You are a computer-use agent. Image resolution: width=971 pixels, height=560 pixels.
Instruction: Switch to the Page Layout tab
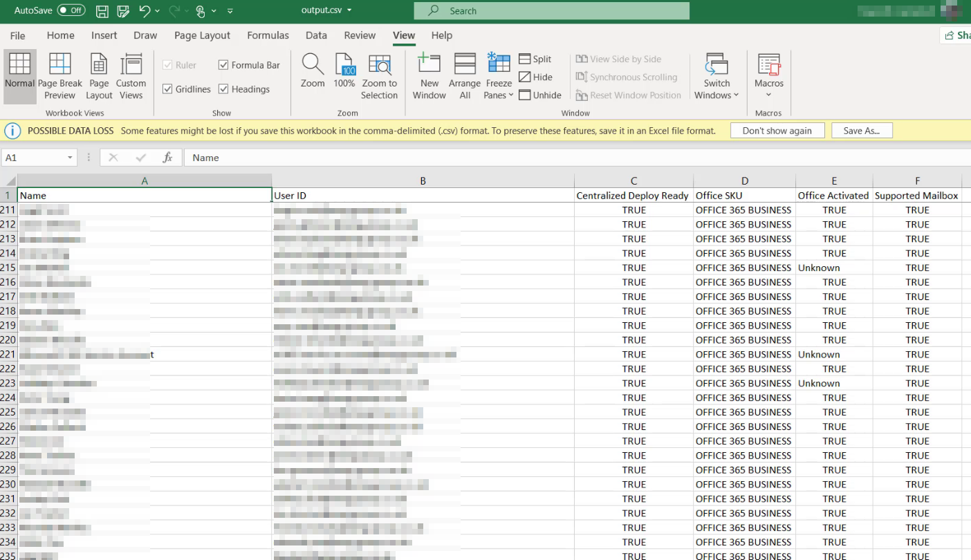pyautogui.click(x=203, y=35)
